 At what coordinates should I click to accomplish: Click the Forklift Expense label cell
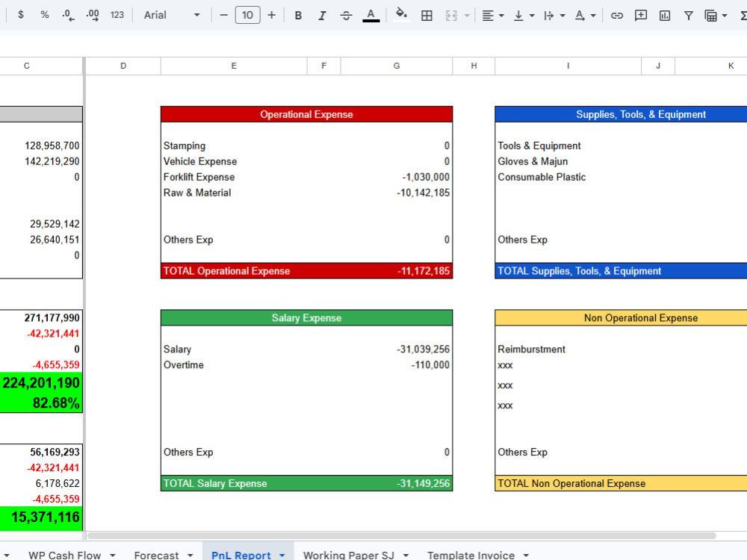234,177
